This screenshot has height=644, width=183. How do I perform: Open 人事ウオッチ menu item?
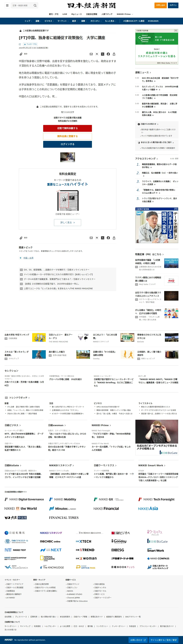107,14
